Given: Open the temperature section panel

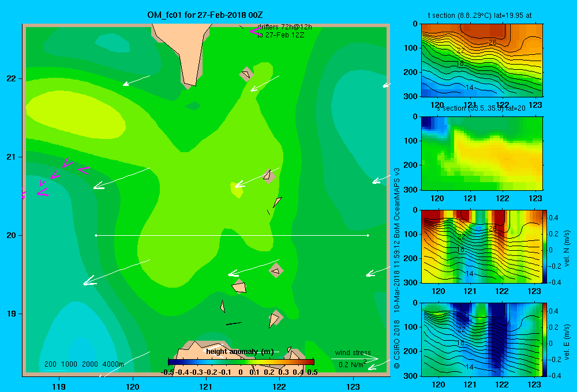Looking at the screenshot, I should point(482,60).
